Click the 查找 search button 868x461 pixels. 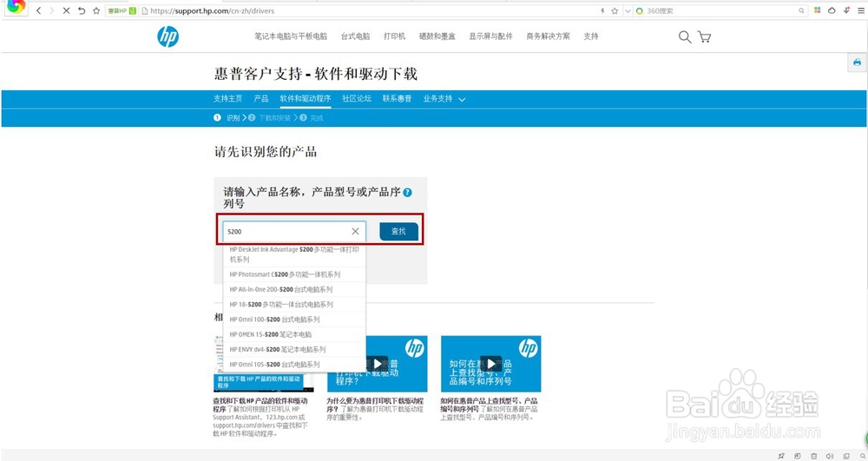tap(398, 231)
